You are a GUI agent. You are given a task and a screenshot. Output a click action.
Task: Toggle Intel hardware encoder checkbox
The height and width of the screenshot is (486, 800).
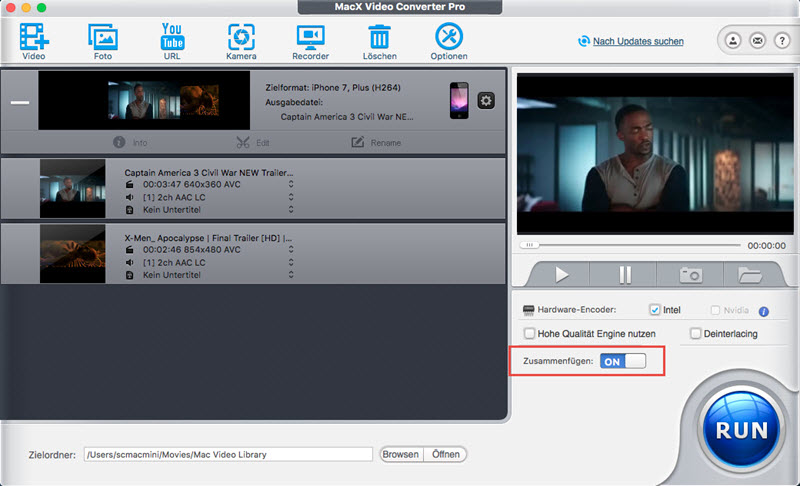tap(655, 310)
